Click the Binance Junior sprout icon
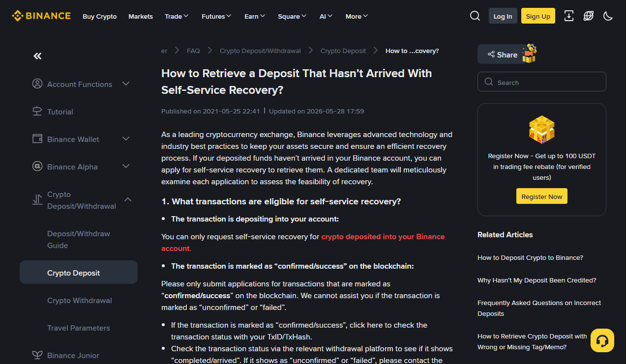The width and height of the screenshot is (626, 364). click(37, 355)
